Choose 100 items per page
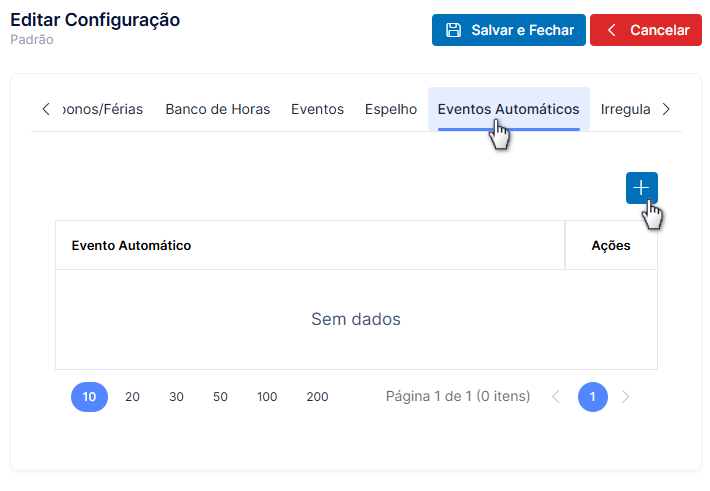 coord(267,397)
